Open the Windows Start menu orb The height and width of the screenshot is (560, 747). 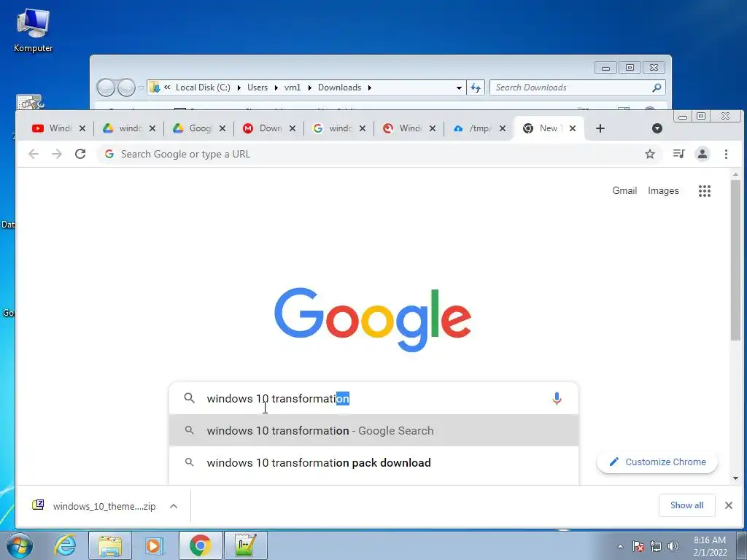[x=20, y=546]
